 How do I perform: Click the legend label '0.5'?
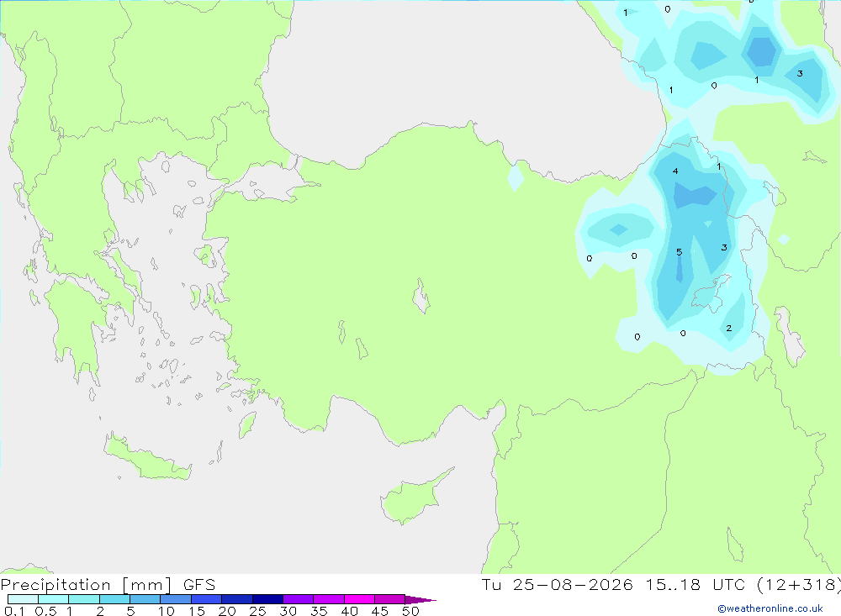click(x=45, y=611)
